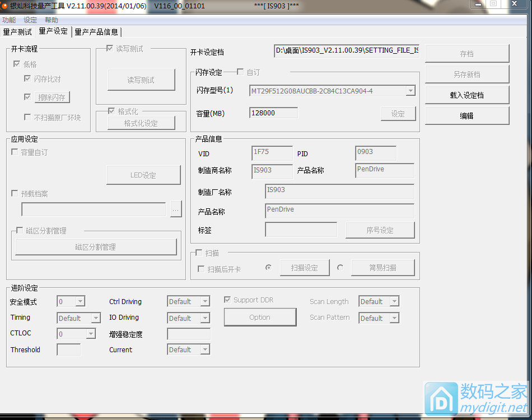Select the radio button for 简易扫描

point(340,268)
